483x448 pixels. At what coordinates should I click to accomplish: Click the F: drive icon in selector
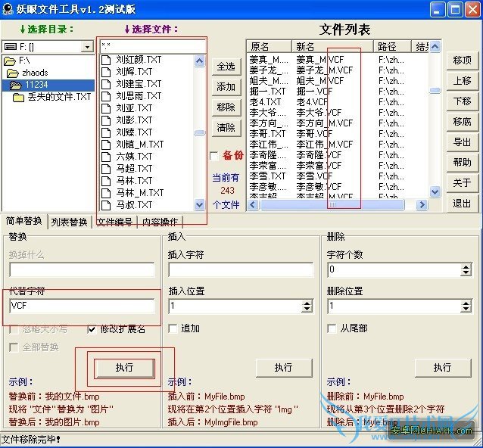pos(11,46)
